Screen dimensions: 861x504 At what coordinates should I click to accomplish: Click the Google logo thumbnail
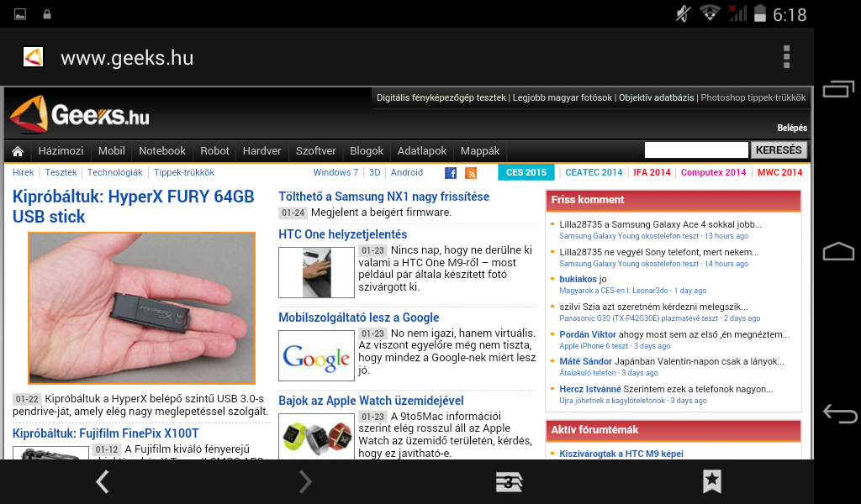316,356
